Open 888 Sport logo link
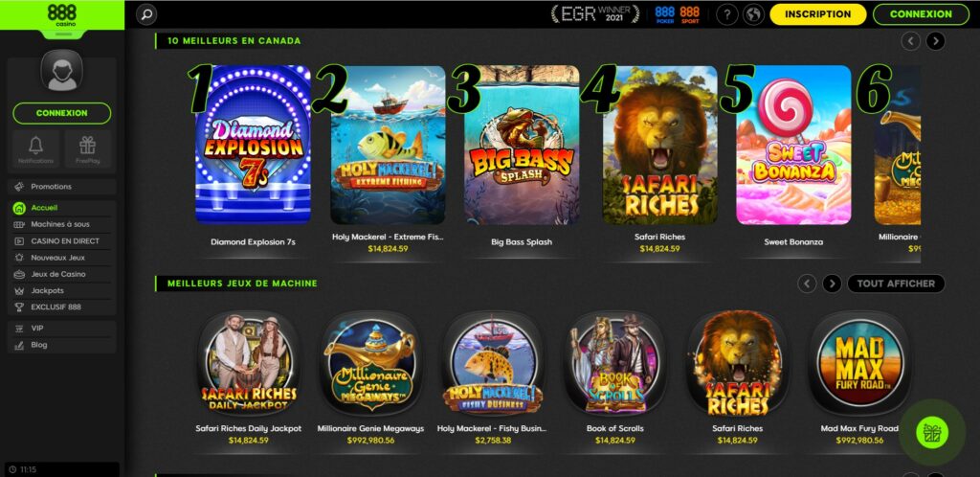 coord(689,14)
